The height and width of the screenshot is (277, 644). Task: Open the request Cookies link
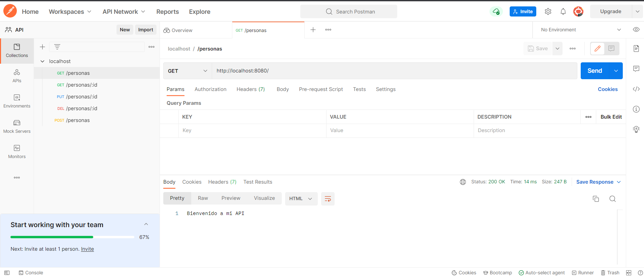click(x=608, y=89)
